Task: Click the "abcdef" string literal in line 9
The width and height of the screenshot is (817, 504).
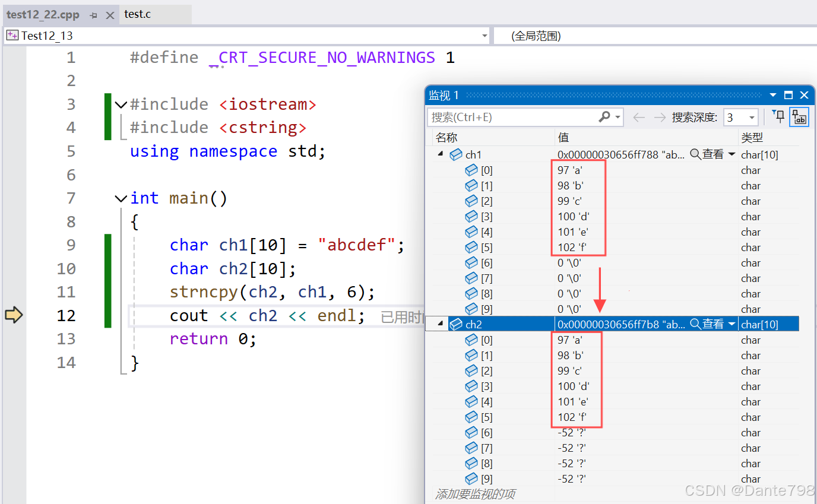Action: [x=357, y=245]
